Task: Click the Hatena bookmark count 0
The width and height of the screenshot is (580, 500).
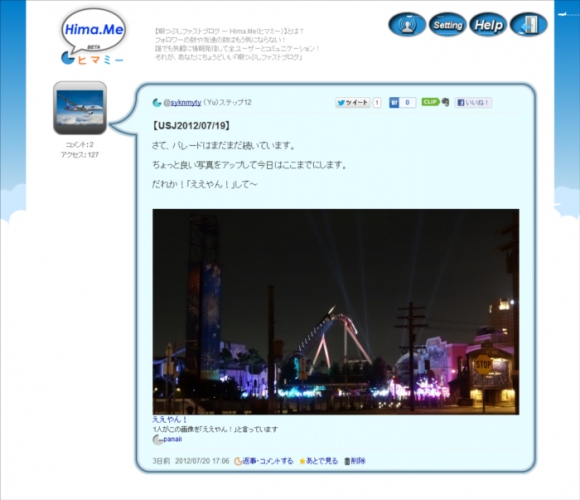Action: pyautogui.click(x=407, y=102)
